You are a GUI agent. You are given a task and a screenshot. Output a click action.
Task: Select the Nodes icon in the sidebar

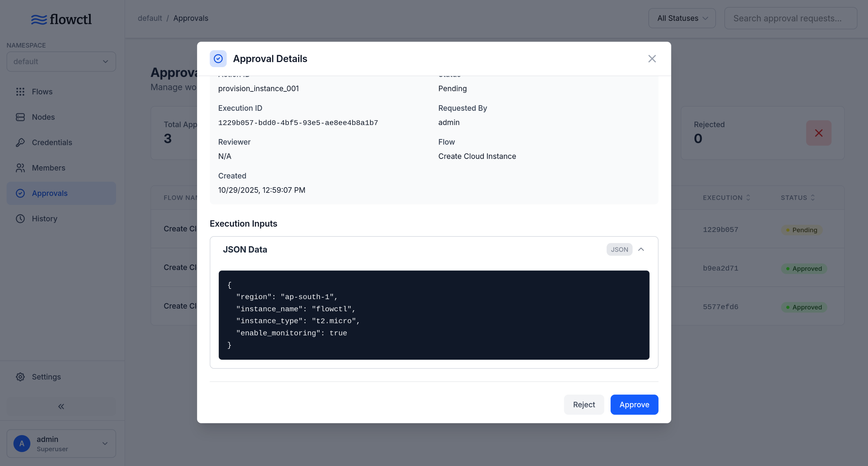[20, 117]
